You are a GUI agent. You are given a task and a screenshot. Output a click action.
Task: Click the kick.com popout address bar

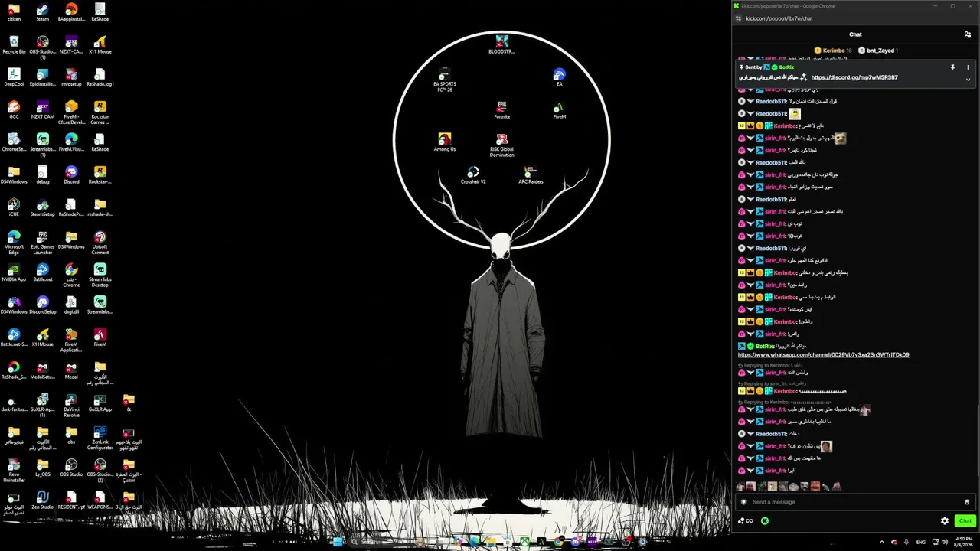point(779,18)
